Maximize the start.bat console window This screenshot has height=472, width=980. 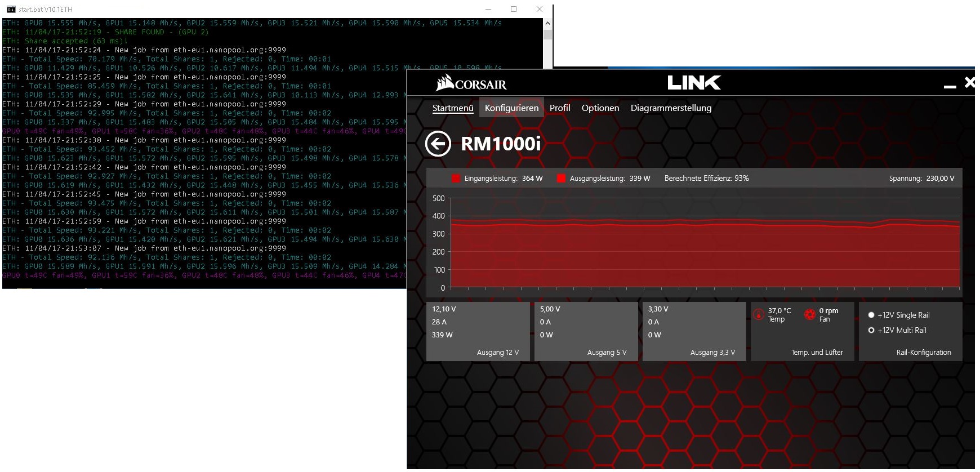click(514, 9)
